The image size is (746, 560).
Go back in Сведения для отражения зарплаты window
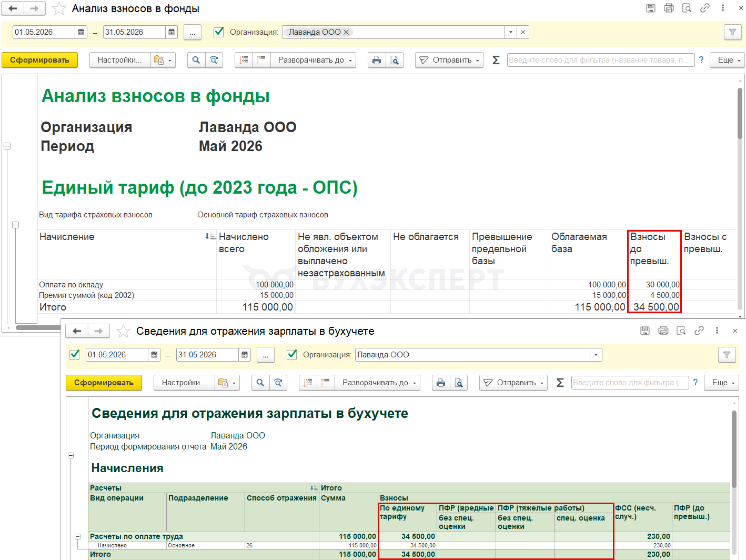[x=77, y=331]
